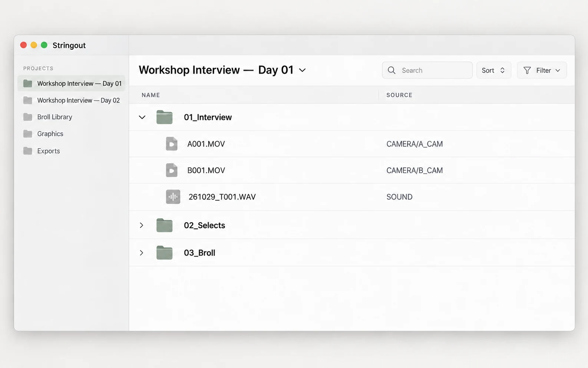This screenshot has width=588, height=368.
Task: Click the funnel icon on Filter
Action: click(527, 70)
